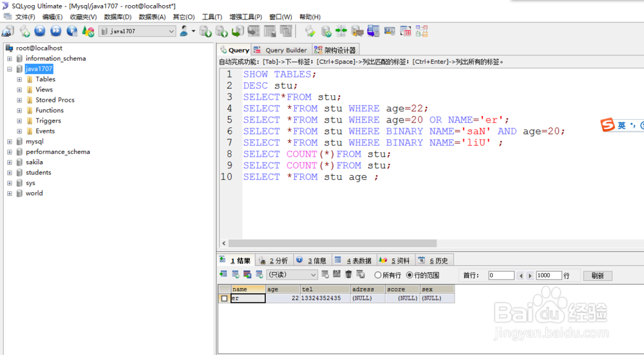
Task: Open the (只读) mode dropdown
Action: [x=292, y=274]
